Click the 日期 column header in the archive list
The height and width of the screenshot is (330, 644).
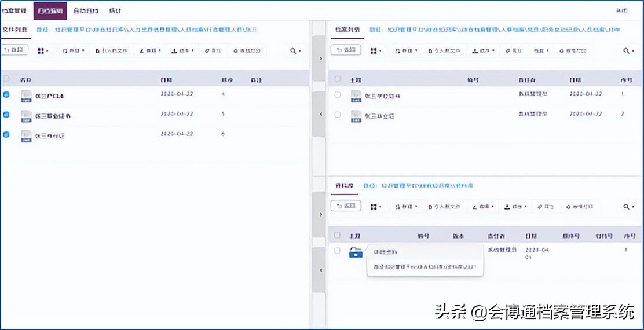575,80
